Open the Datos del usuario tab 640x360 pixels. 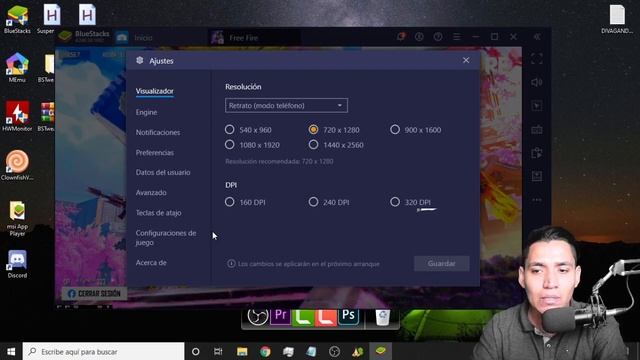point(163,172)
